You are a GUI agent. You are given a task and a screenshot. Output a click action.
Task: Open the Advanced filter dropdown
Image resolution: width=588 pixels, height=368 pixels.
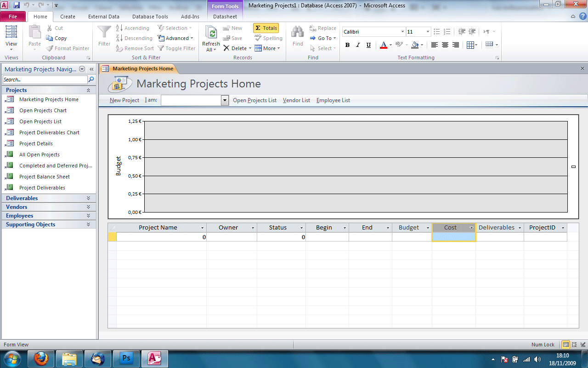click(175, 38)
